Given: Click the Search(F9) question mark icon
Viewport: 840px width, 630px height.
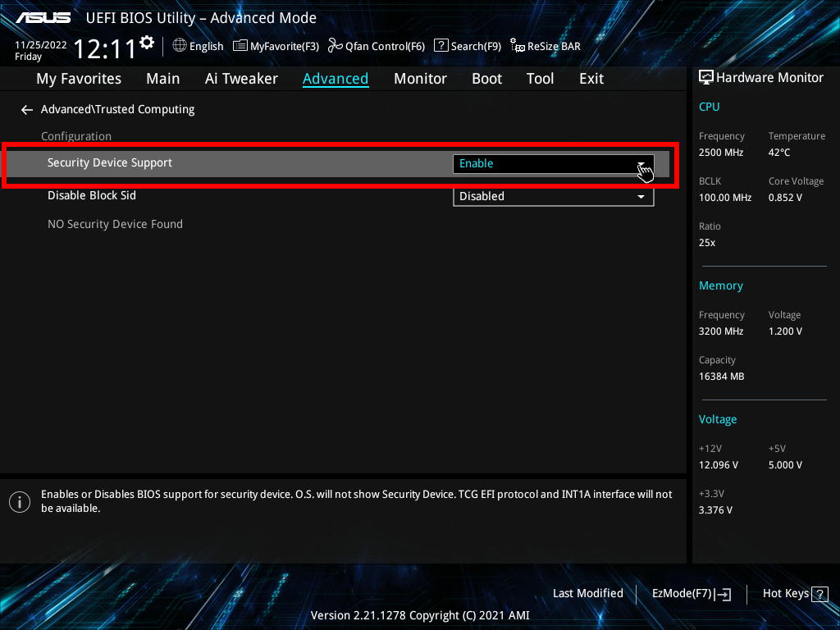Looking at the screenshot, I should [x=441, y=46].
